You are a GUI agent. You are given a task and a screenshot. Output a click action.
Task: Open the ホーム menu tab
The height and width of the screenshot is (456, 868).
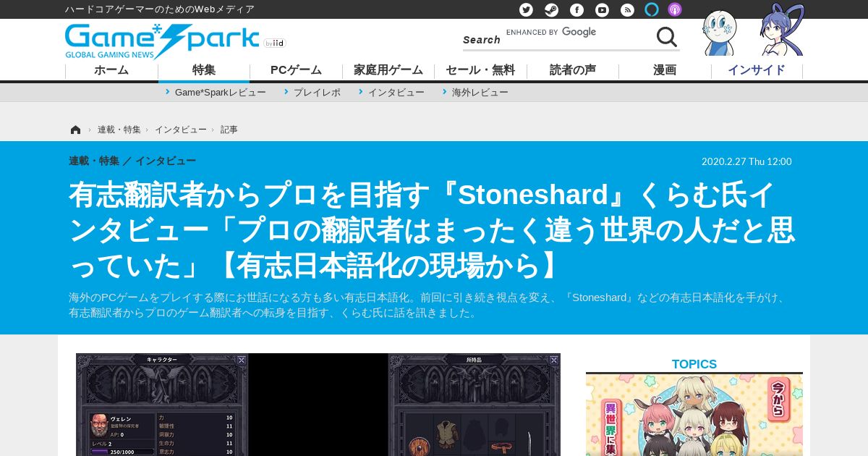[x=111, y=70]
